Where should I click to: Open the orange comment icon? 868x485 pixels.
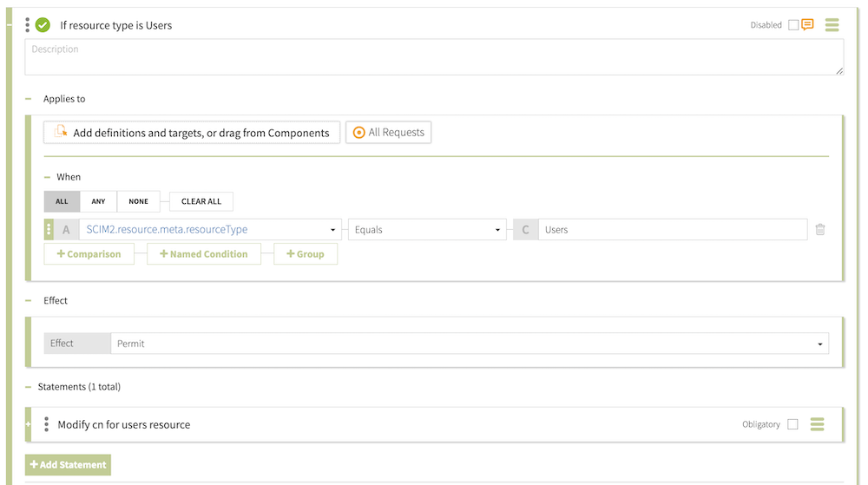coord(807,24)
